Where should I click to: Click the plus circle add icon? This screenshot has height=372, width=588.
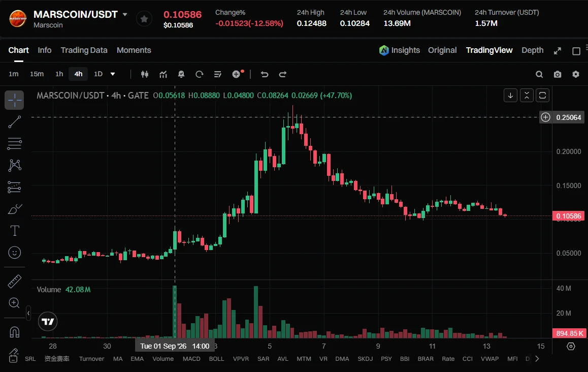pyautogui.click(x=236, y=74)
